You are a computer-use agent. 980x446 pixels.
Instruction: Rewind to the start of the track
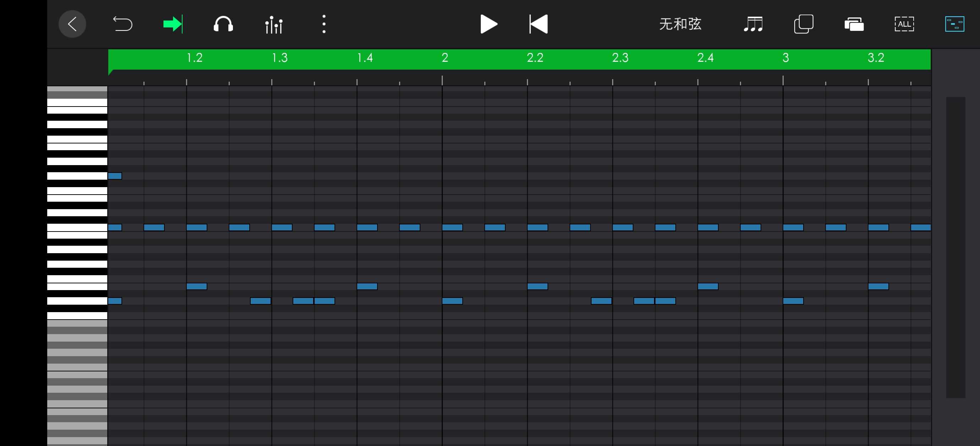(539, 25)
